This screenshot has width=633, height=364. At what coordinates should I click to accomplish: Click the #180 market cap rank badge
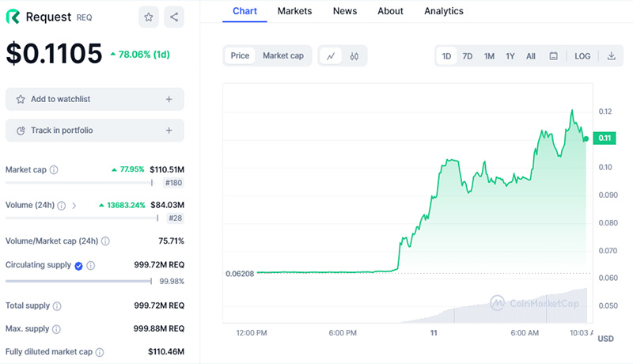coord(173,183)
